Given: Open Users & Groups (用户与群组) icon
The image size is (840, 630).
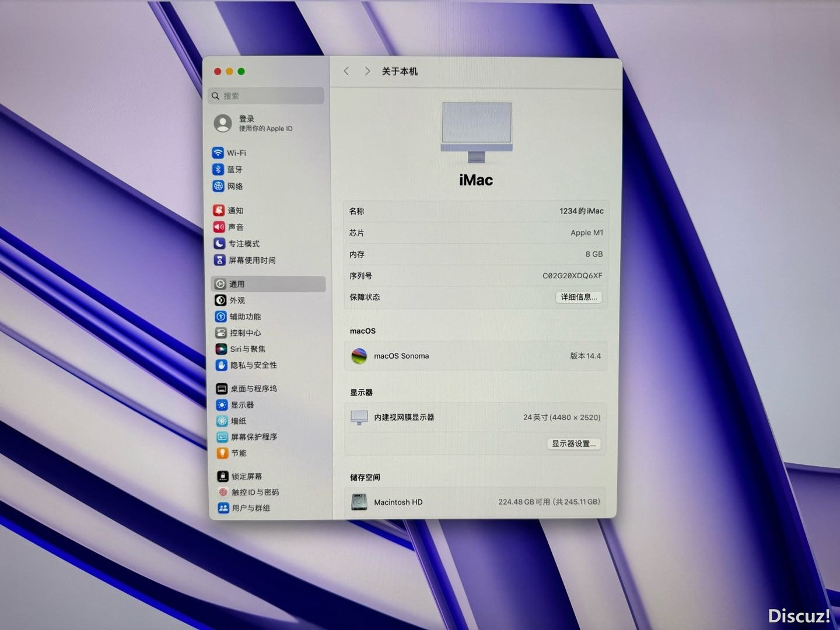Looking at the screenshot, I should point(223,508).
